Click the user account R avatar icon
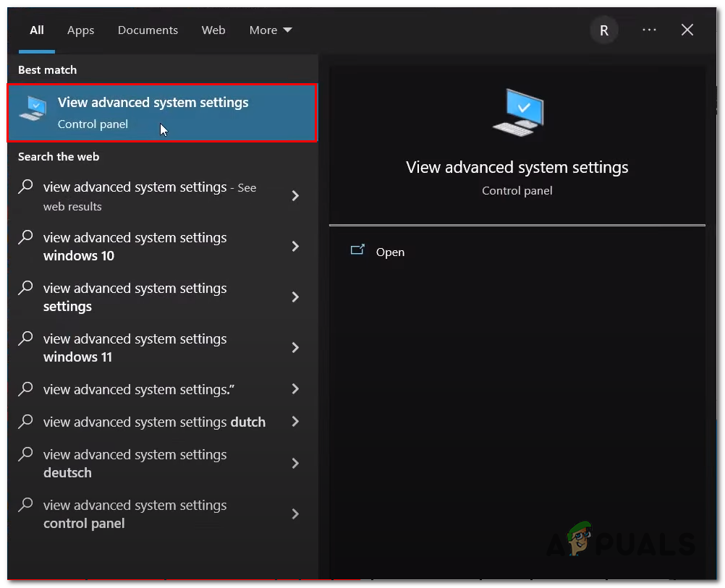This screenshot has width=725, height=588. (604, 30)
